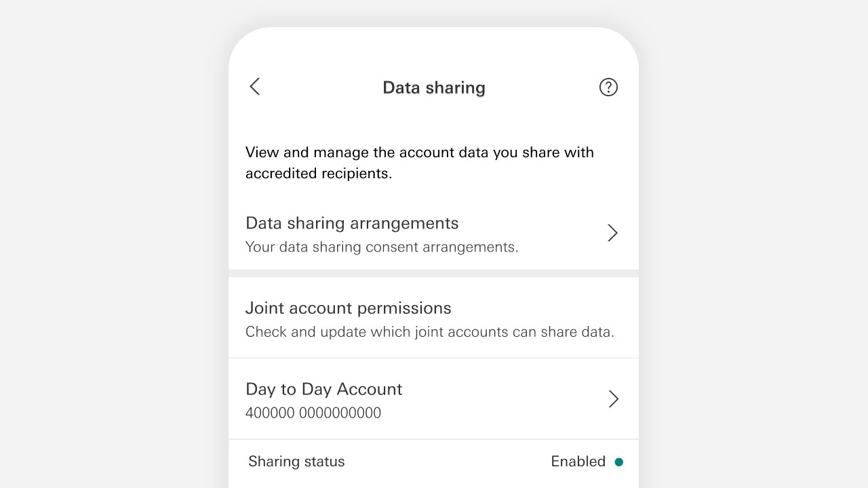The image size is (868, 488).
Task: Click the account number 400000 0000000000
Action: click(x=313, y=412)
